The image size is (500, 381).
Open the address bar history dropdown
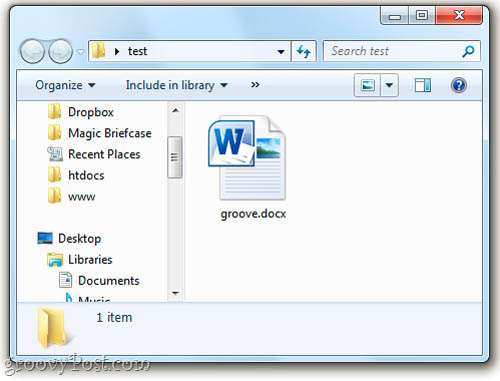coord(281,52)
